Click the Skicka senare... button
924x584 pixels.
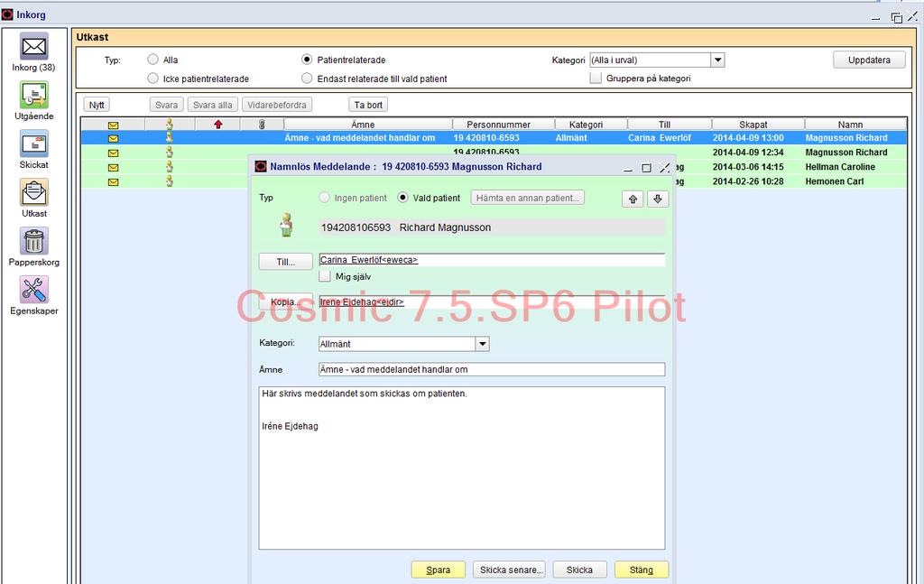(x=509, y=570)
